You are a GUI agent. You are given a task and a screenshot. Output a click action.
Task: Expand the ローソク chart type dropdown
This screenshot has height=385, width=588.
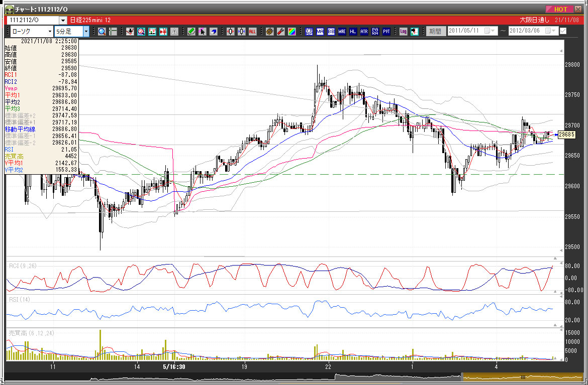(50, 31)
